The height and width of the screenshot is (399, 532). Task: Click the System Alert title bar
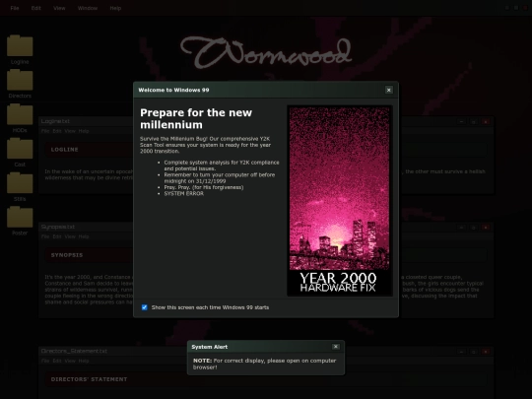pyautogui.click(x=266, y=347)
